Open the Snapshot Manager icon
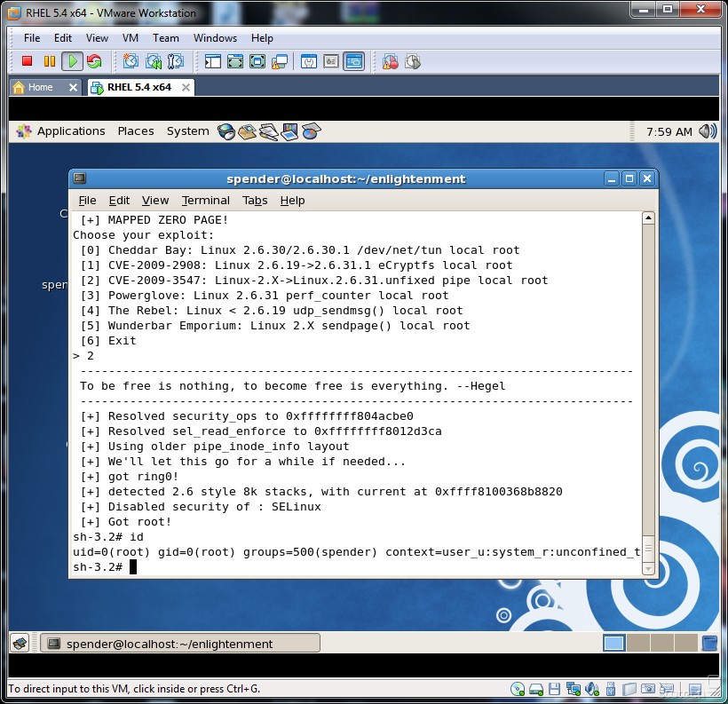This screenshot has height=704, width=728. pyautogui.click(x=175, y=61)
